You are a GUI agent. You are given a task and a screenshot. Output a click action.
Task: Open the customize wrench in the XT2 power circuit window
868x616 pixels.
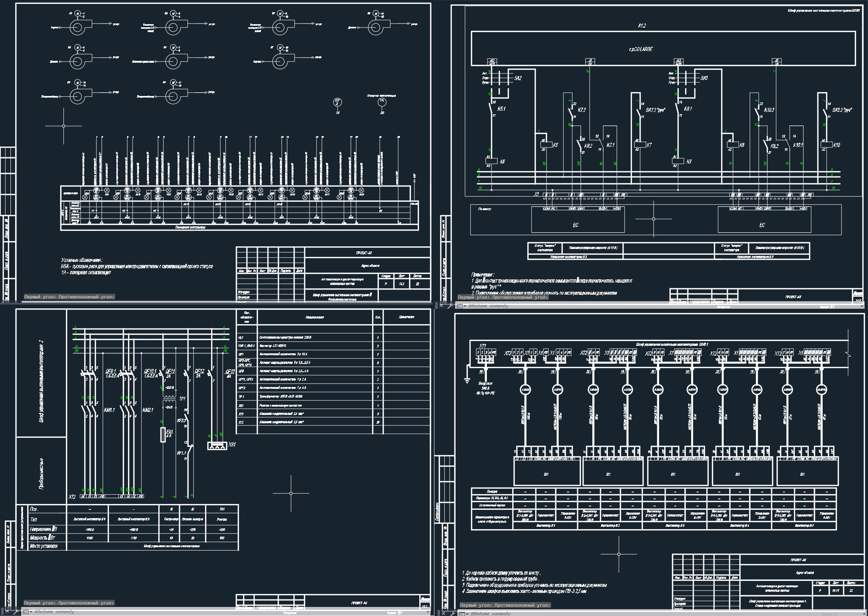pyautogui.click(x=16, y=611)
